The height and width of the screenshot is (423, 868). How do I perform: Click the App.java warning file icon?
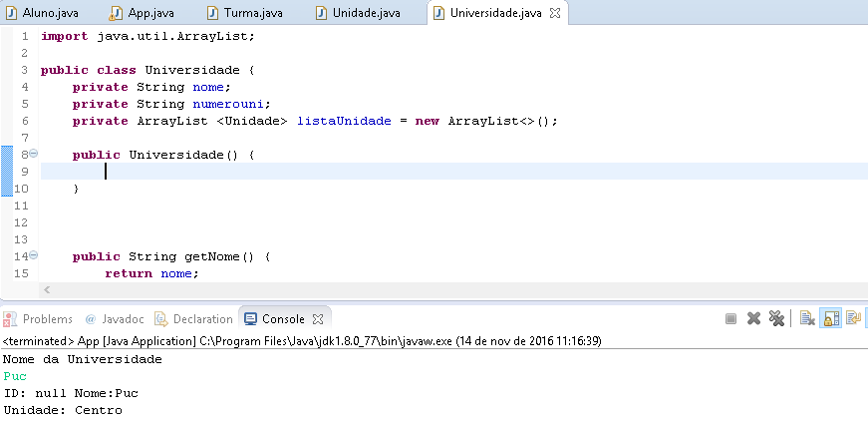116,13
